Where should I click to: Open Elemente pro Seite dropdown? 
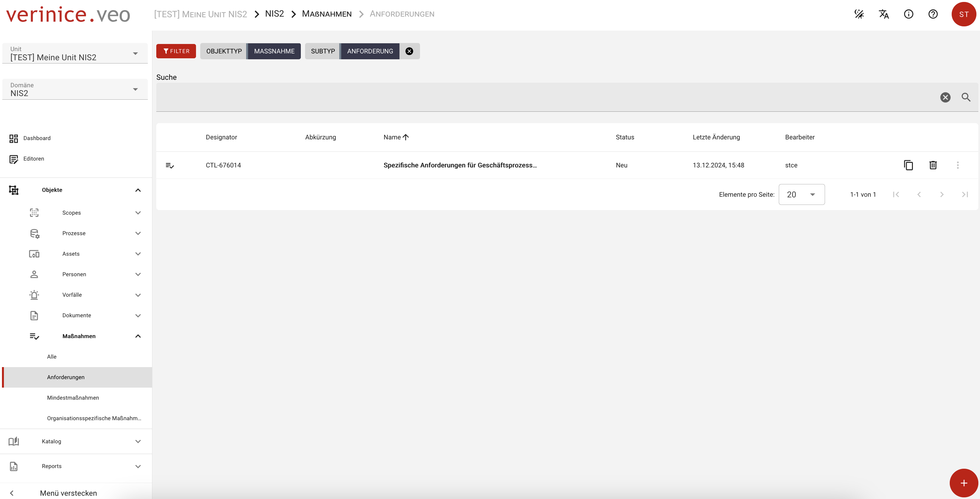click(x=801, y=194)
